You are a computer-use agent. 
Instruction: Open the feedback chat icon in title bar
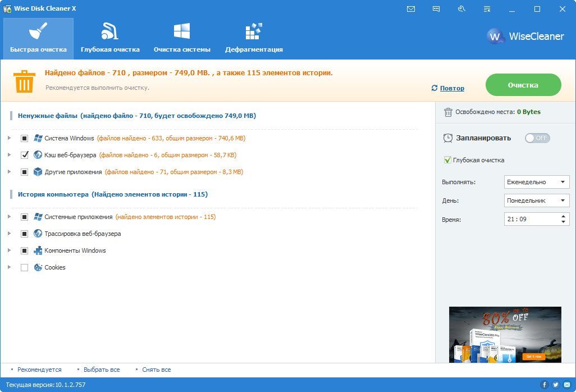coord(436,9)
